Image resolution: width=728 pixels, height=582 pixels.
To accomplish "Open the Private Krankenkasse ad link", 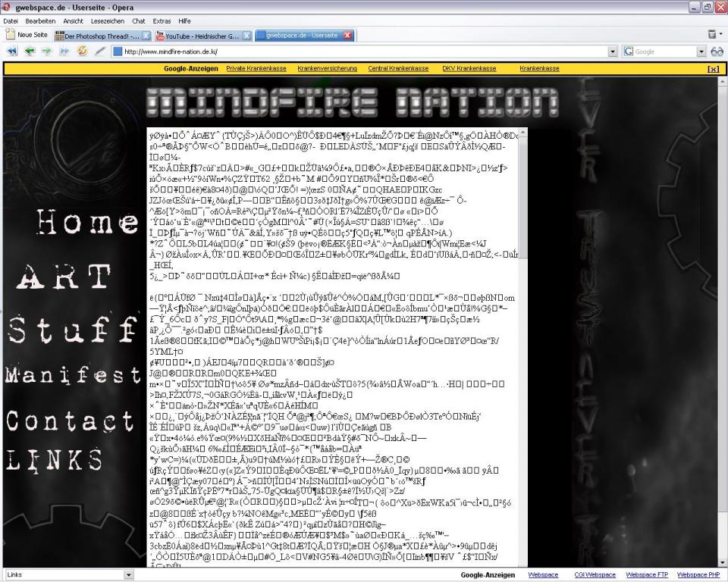I will [256, 69].
